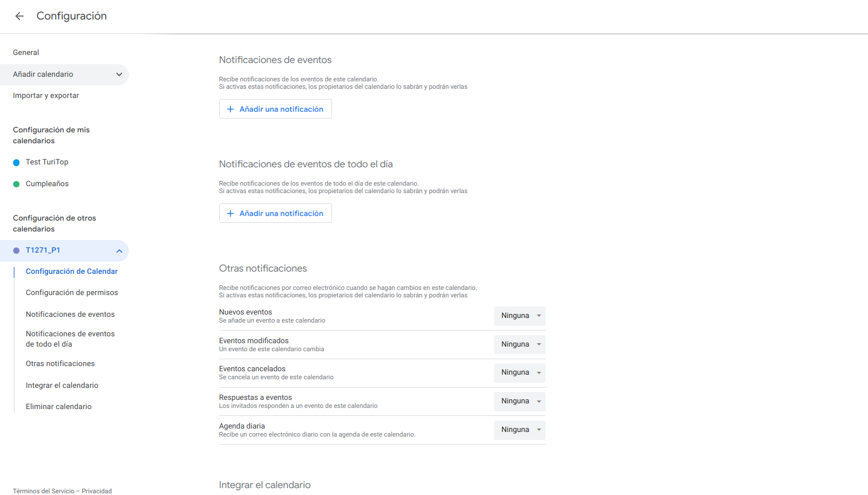Viewport: 868px width, 495px height.
Task: Expand the Añadir calendario chevron
Action: coord(119,74)
